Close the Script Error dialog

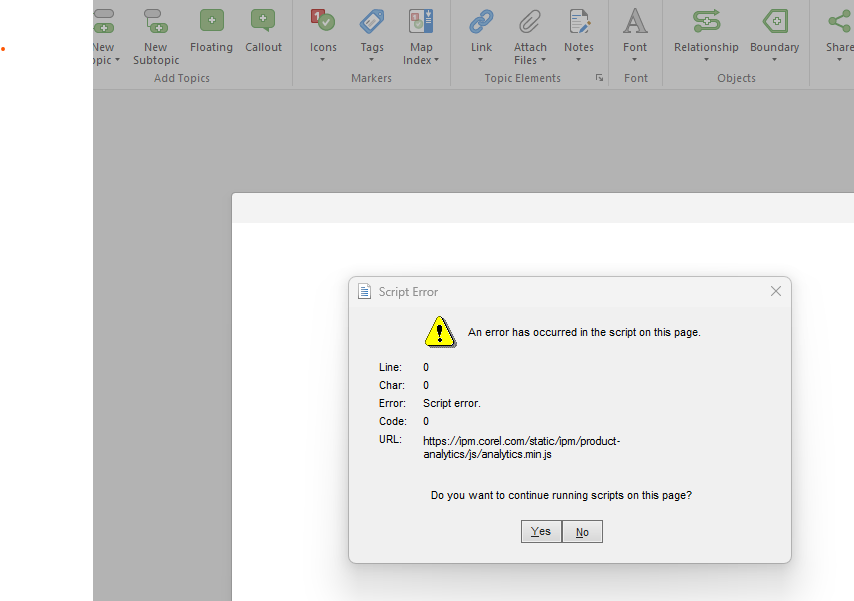pos(775,291)
